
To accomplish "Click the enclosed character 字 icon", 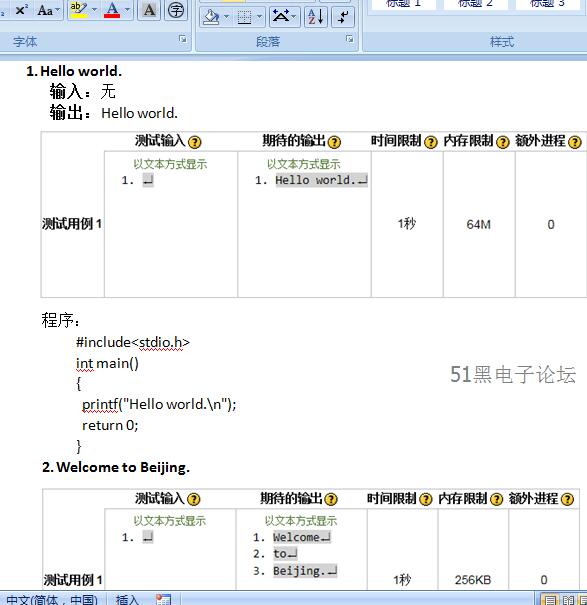I will tap(176, 10).
